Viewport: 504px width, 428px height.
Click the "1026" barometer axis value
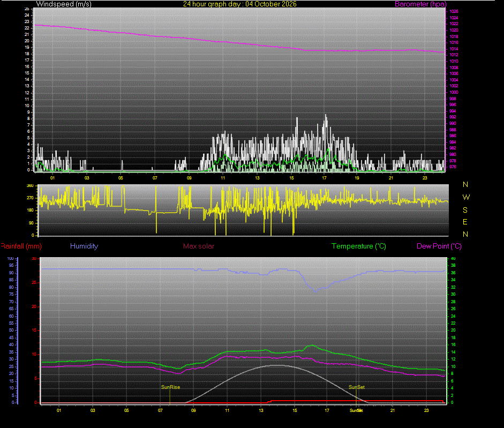pyautogui.click(x=454, y=11)
